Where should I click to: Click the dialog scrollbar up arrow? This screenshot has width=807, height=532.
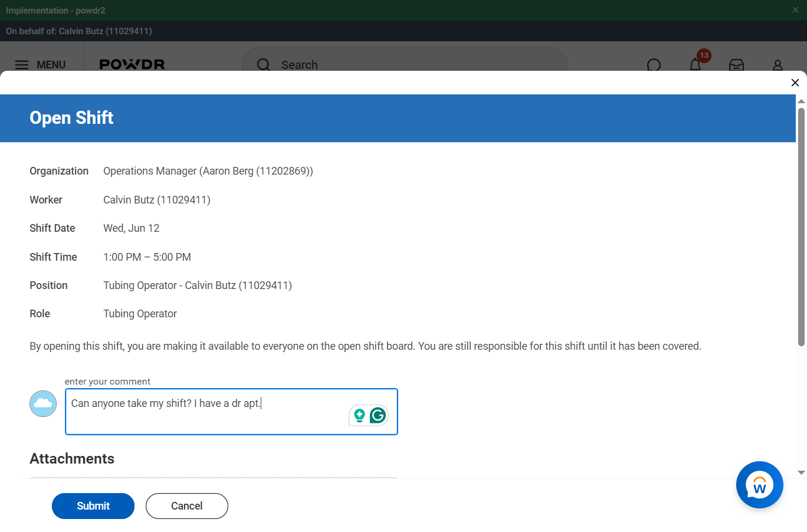[801, 101]
